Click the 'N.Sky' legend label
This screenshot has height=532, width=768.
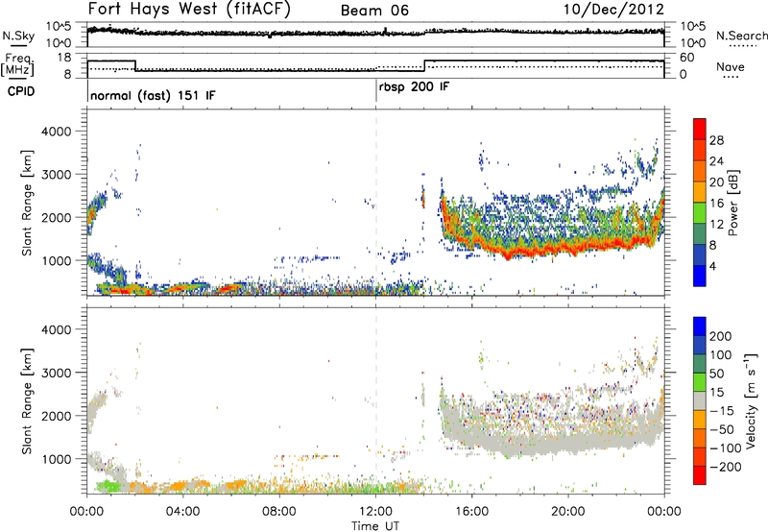[x=18, y=36]
